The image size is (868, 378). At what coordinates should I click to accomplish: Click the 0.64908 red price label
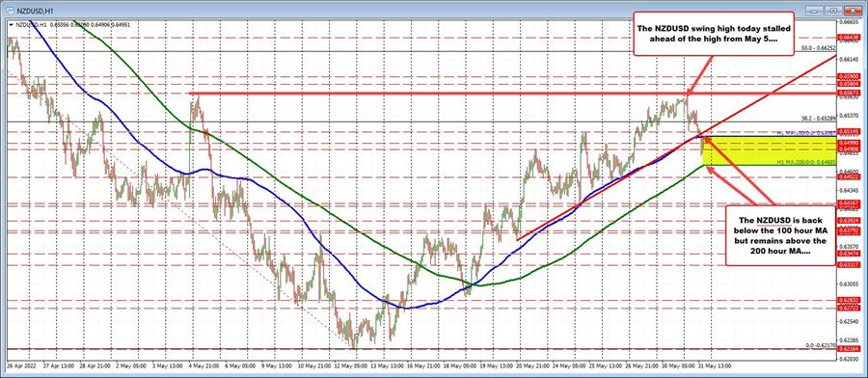coord(849,149)
